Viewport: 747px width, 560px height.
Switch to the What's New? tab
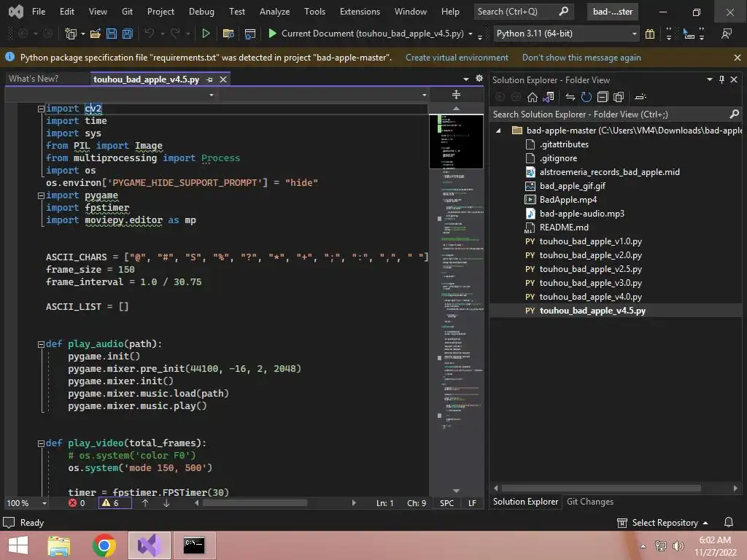click(x=34, y=79)
